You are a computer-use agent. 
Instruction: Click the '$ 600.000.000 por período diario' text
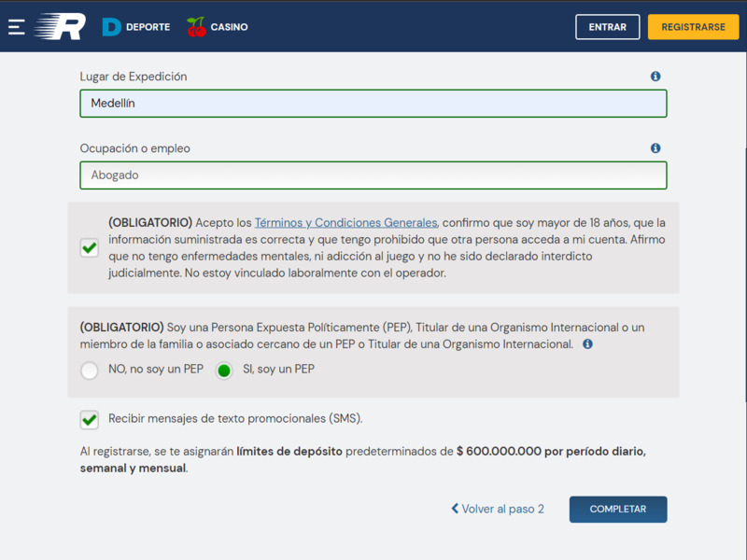click(x=551, y=451)
